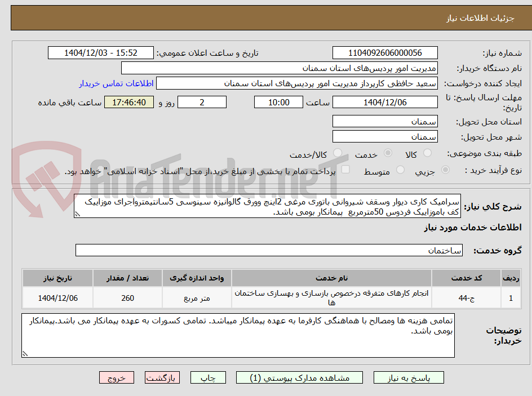This screenshot has width=532, height=396.
Task: Click the چاپ print button
Action: [x=208, y=377]
